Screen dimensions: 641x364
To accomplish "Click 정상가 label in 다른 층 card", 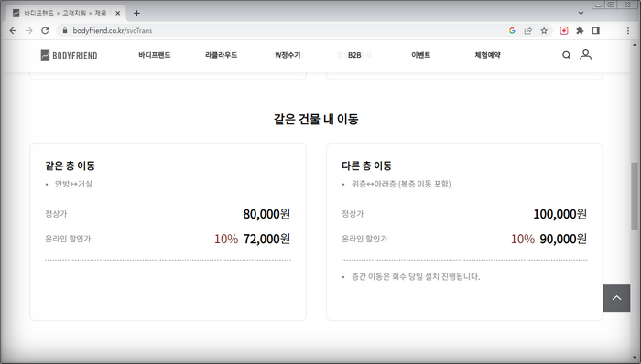I will click(x=353, y=214).
